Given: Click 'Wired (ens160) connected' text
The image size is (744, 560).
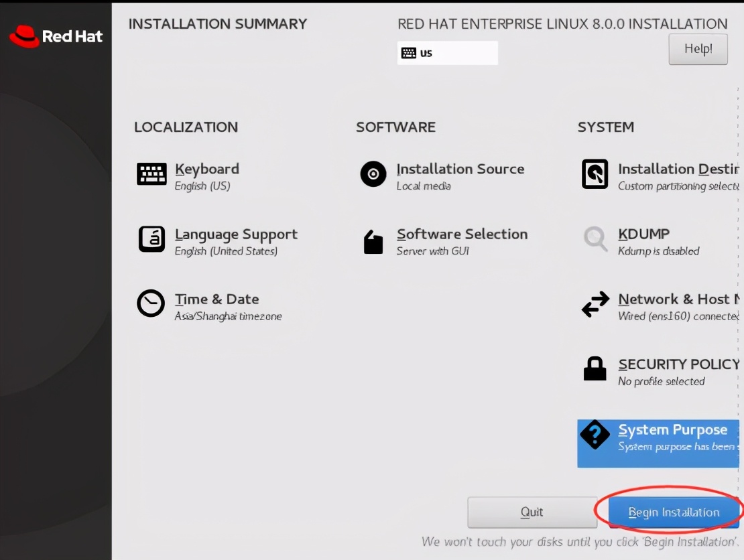Looking at the screenshot, I should click(x=678, y=316).
